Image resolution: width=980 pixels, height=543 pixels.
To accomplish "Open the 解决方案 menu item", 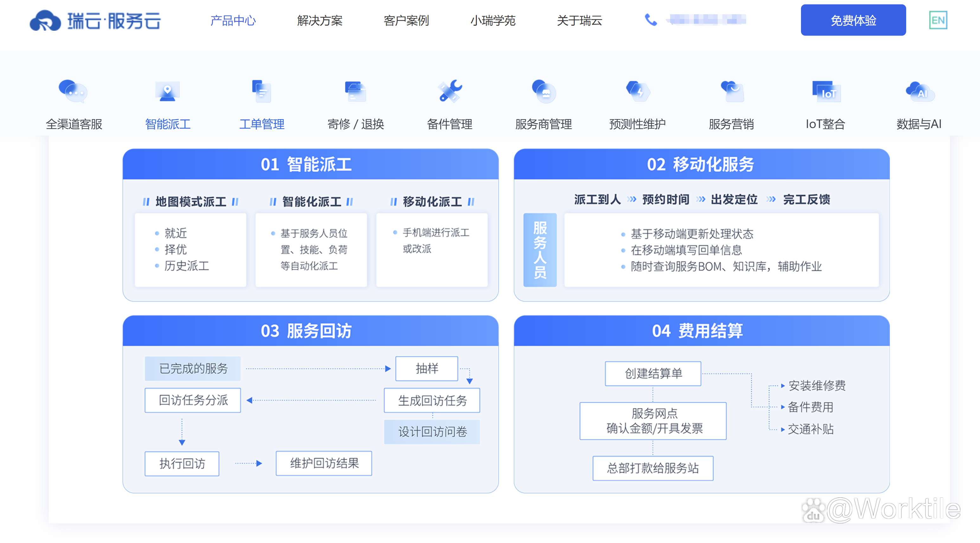I will coord(320,21).
